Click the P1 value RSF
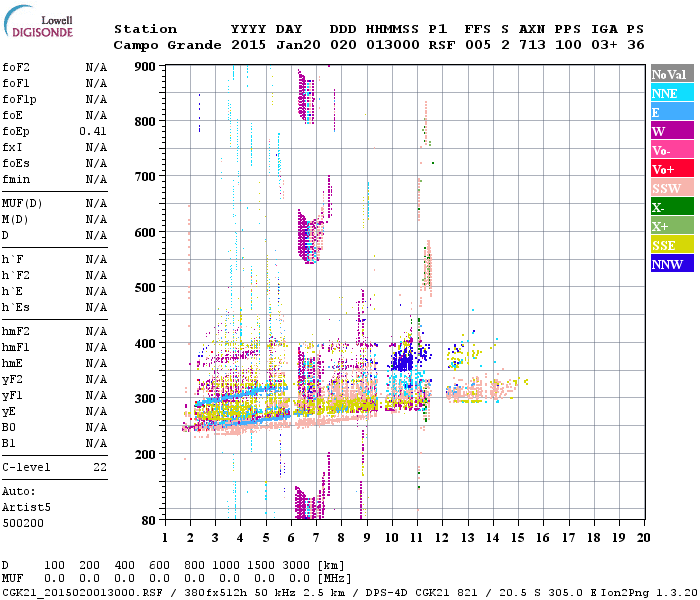 click(442, 45)
